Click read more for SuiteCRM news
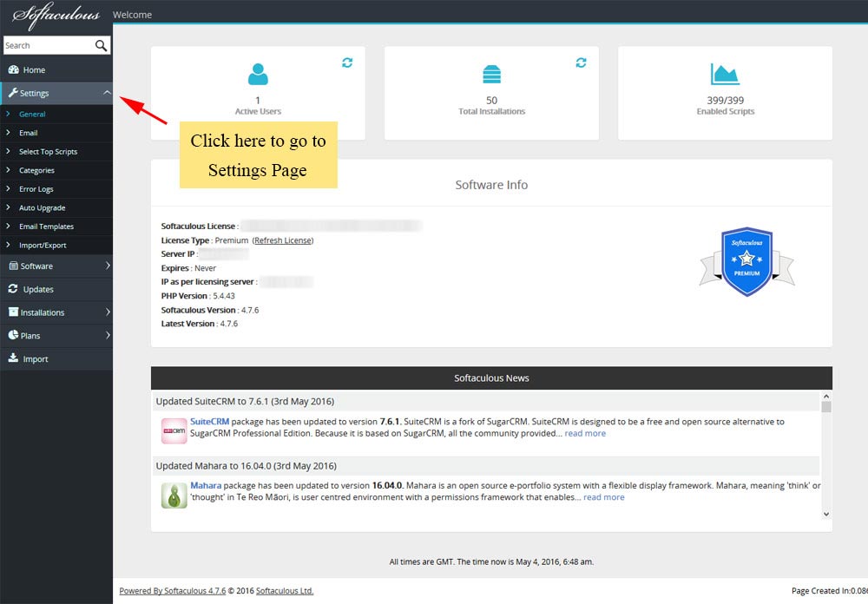 pos(585,434)
